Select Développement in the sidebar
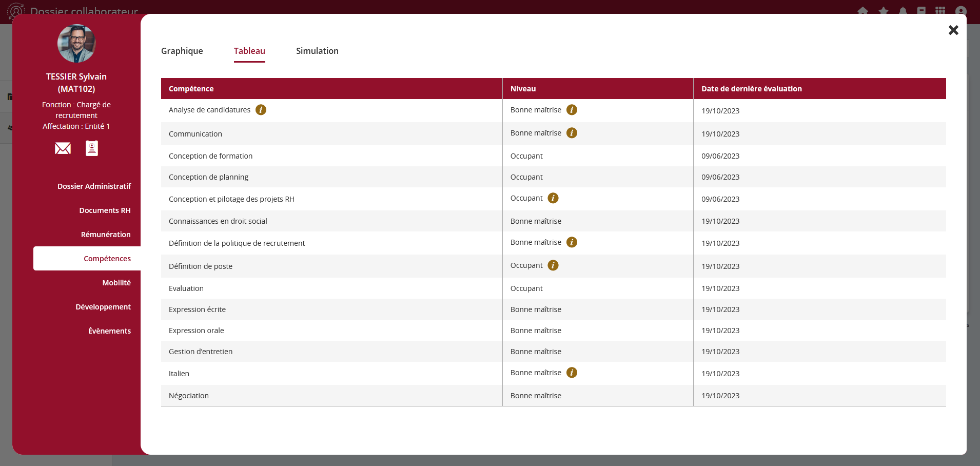The image size is (980, 466). point(103,307)
